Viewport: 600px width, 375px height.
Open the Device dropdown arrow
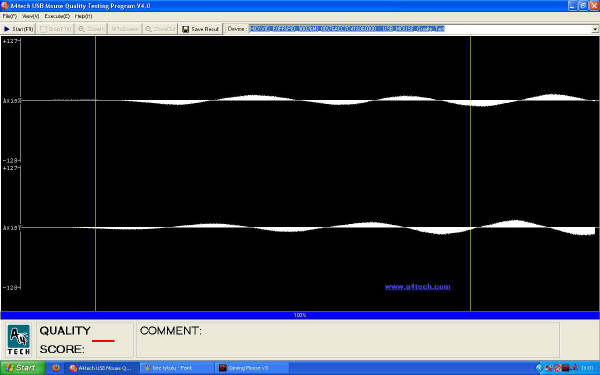[595, 29]
